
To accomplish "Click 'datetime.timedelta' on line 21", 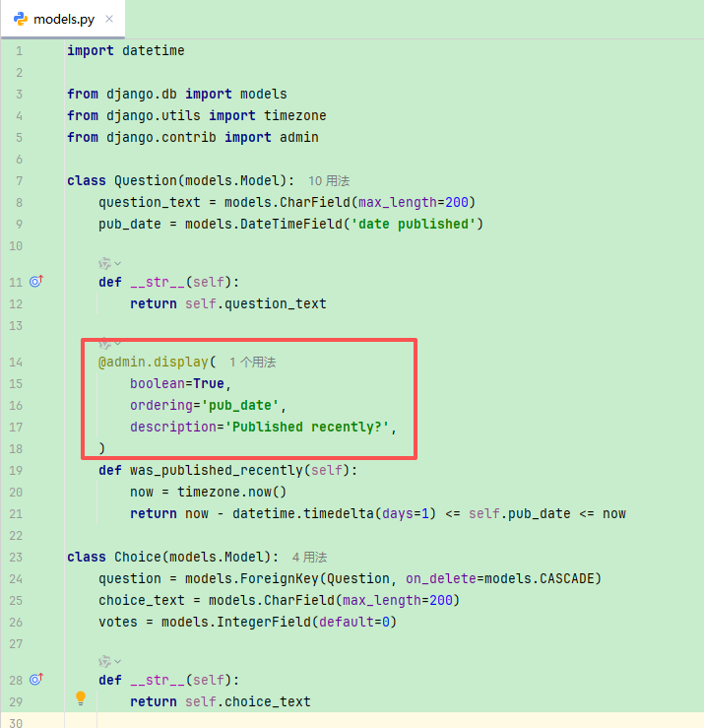I will point(302,514).
